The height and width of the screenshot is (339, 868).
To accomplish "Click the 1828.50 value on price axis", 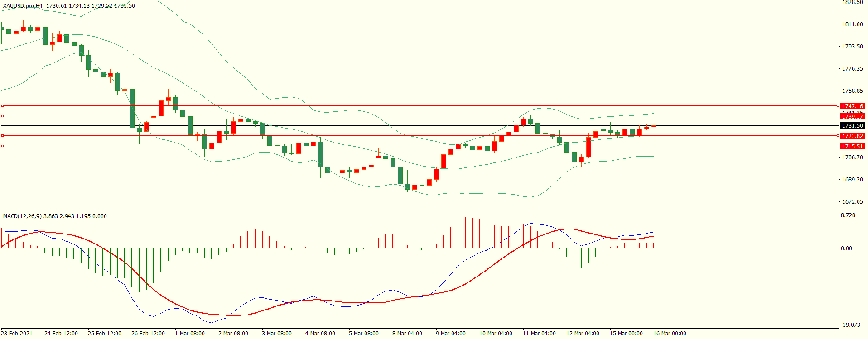I will click(852, 3).
